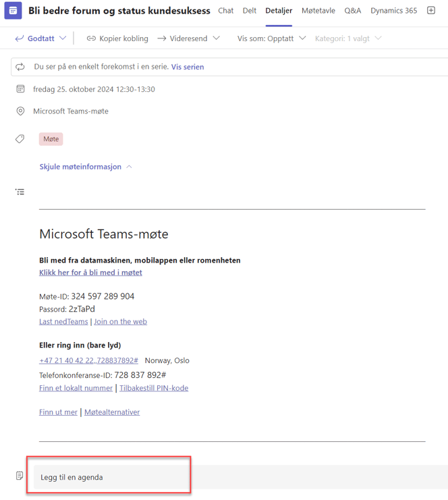
Task: Open the Dynamics 365 tab
Action: 393,11
